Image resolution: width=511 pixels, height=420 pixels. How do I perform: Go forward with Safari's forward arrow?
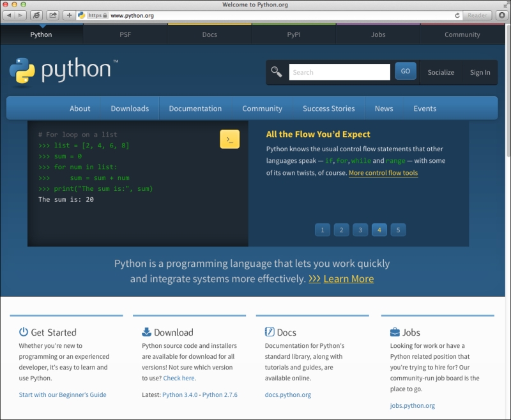tap(20, 15)
